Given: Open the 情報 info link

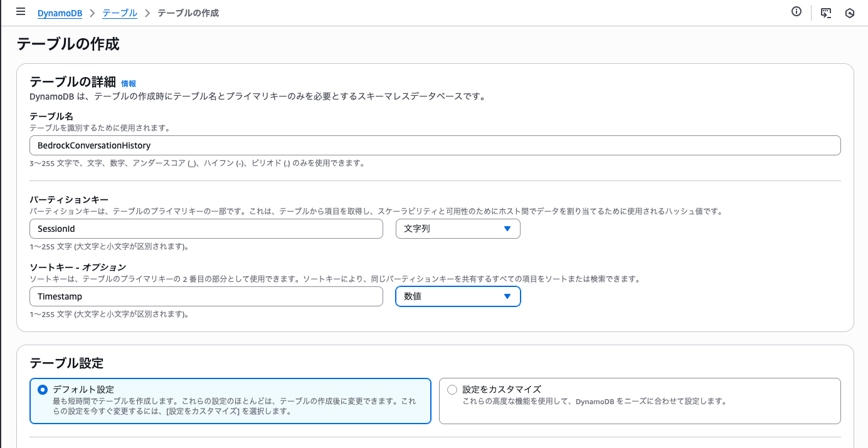Looking at the screenshot, I should [129, 83].
